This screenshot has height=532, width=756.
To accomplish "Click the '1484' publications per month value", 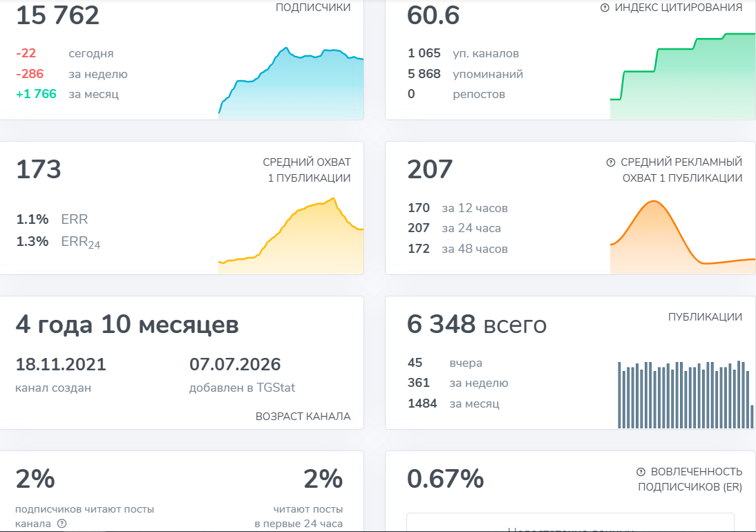I will click(x=422, y=403).
